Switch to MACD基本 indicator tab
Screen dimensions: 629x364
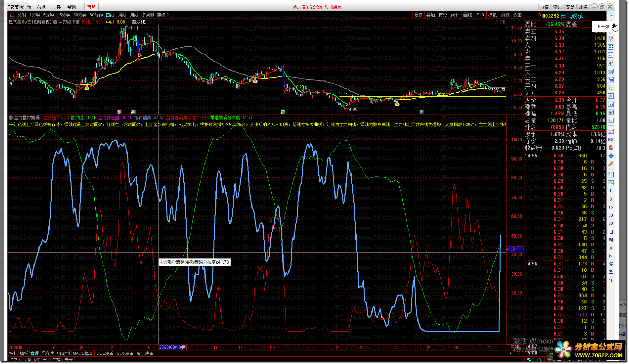tap(83, 353)
